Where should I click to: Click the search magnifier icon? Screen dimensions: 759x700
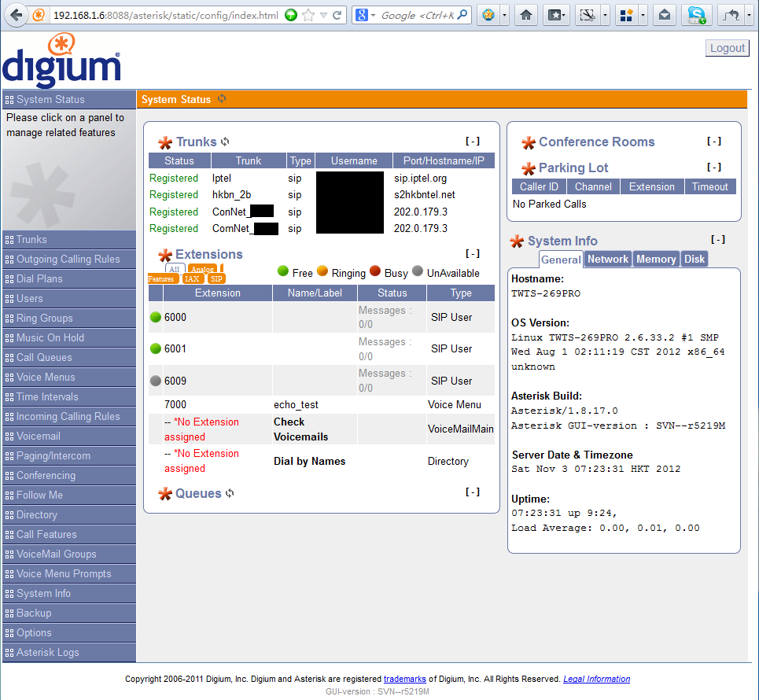(462, 14)
